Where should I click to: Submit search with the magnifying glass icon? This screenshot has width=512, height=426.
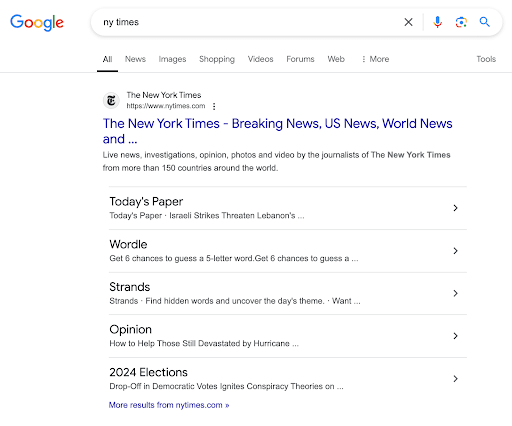(484, 22)
